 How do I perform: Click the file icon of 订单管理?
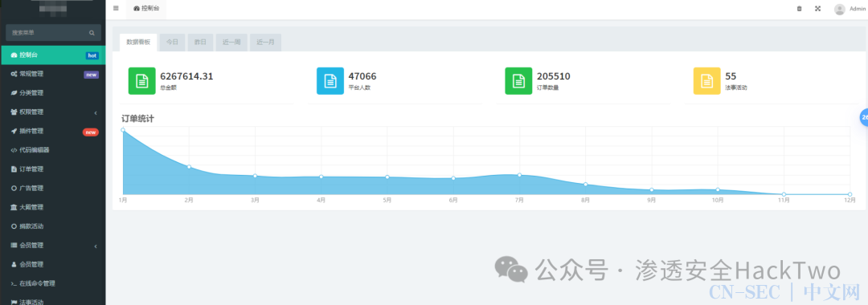tap(14, 169)
